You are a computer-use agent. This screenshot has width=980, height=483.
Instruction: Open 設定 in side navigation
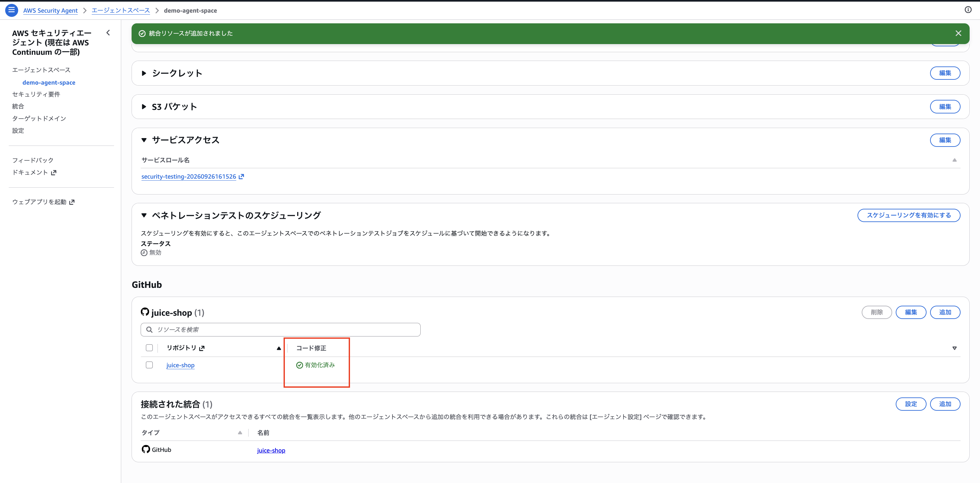click(18, 131)
